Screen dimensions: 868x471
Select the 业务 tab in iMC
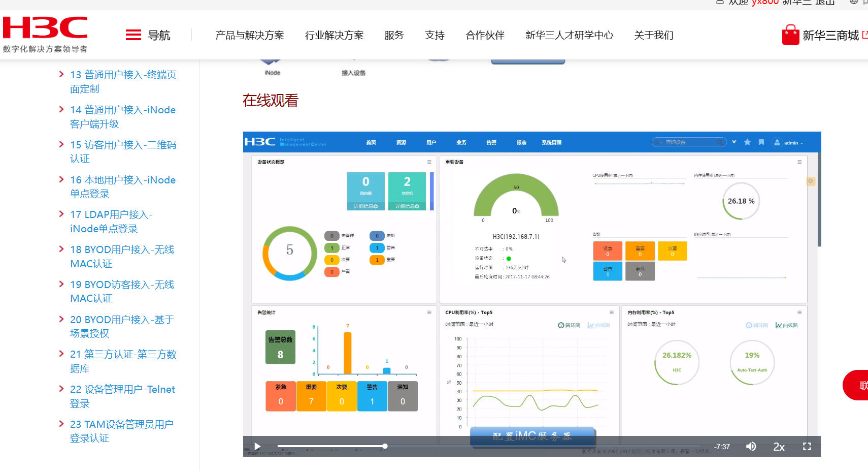[x=461, y=143]
